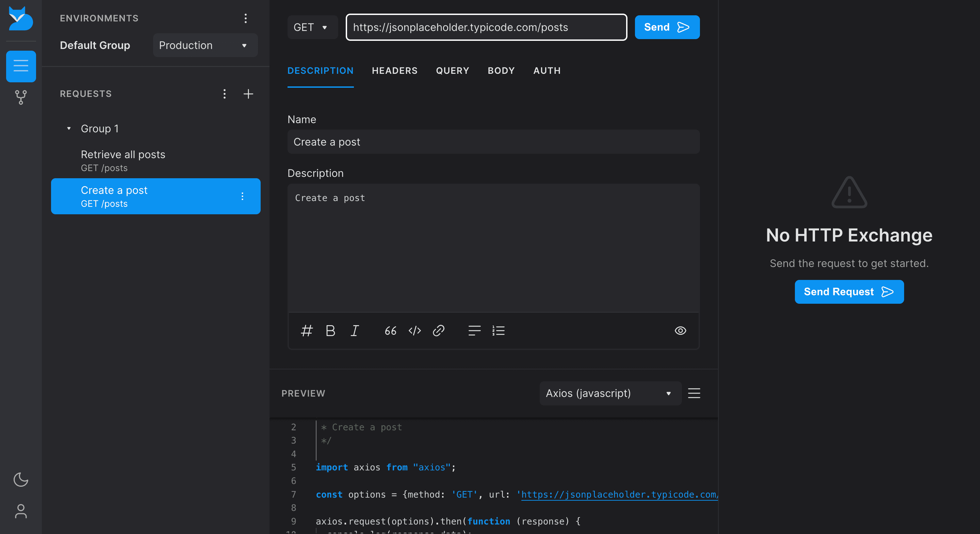Toggle markdown preview eye icon
The height and width of the screenshot is (534, 980).
[x=680, y=331]
